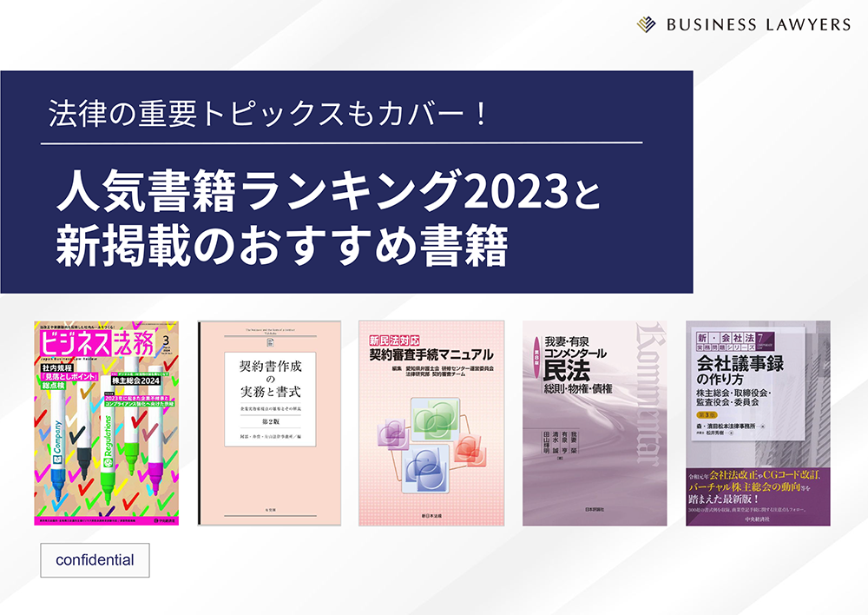Choose the コンメンタール民法 book title
The height and width of the screenshot is (615, 868).
point(575,363)
